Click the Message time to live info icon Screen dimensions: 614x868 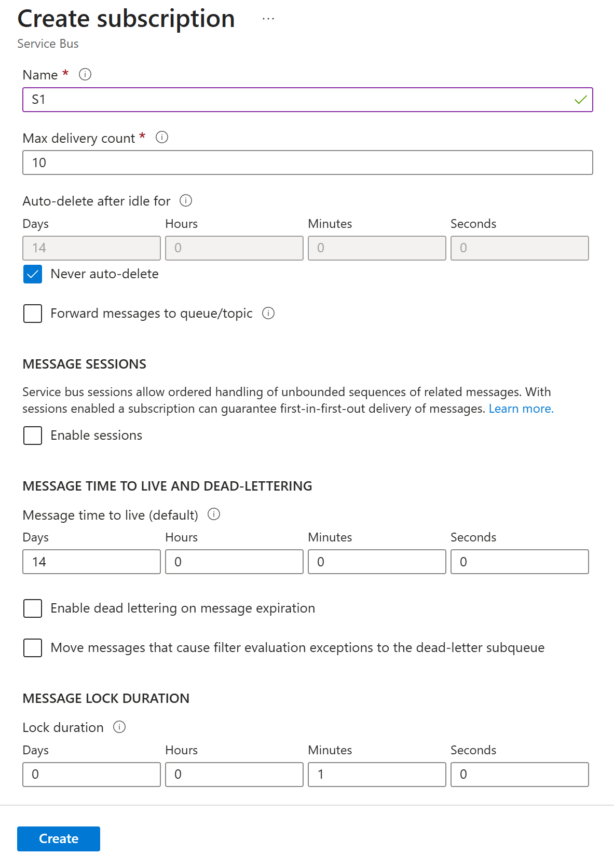tap(213, 514)
